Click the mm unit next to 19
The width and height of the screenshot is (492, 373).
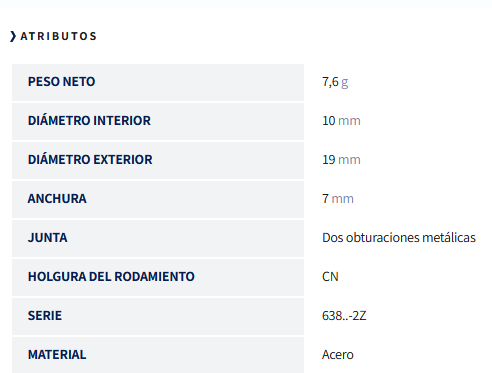tap(349, 160)
